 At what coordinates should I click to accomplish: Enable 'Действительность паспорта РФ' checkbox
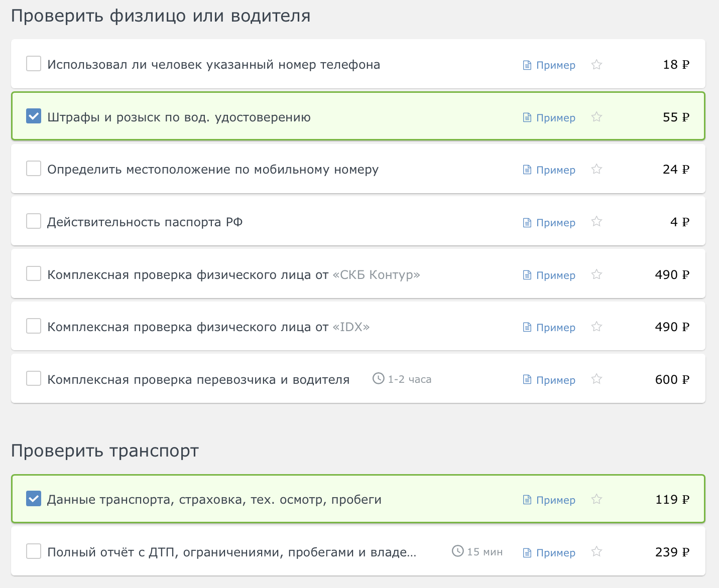[34, 221]
